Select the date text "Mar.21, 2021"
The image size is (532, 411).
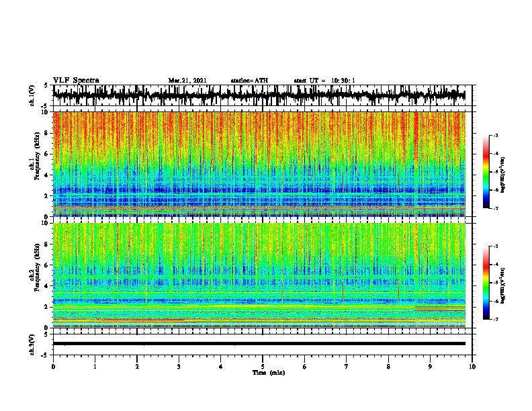(187, 81)
